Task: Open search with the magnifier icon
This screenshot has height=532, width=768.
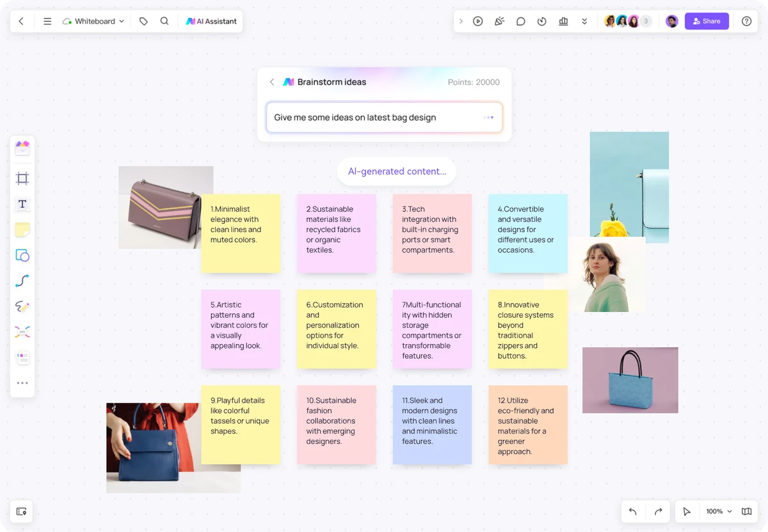Action: coord(164,21)
